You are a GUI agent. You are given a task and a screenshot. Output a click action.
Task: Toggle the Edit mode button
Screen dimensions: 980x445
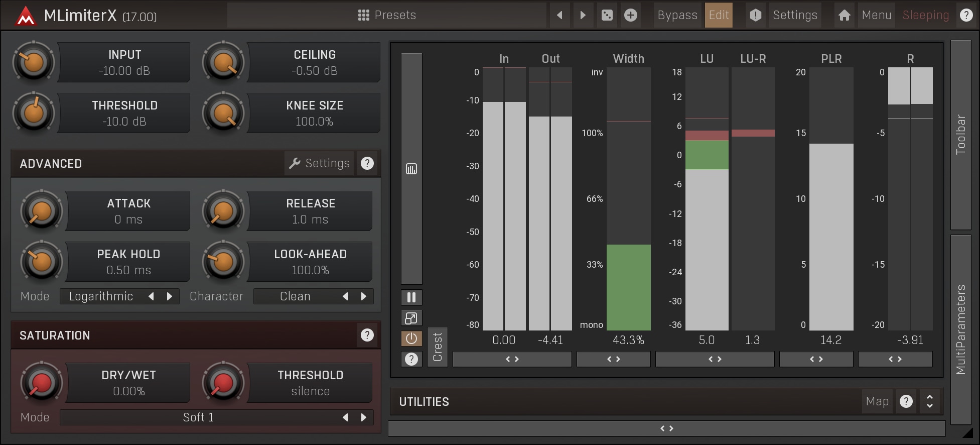(x=719, y=15)
